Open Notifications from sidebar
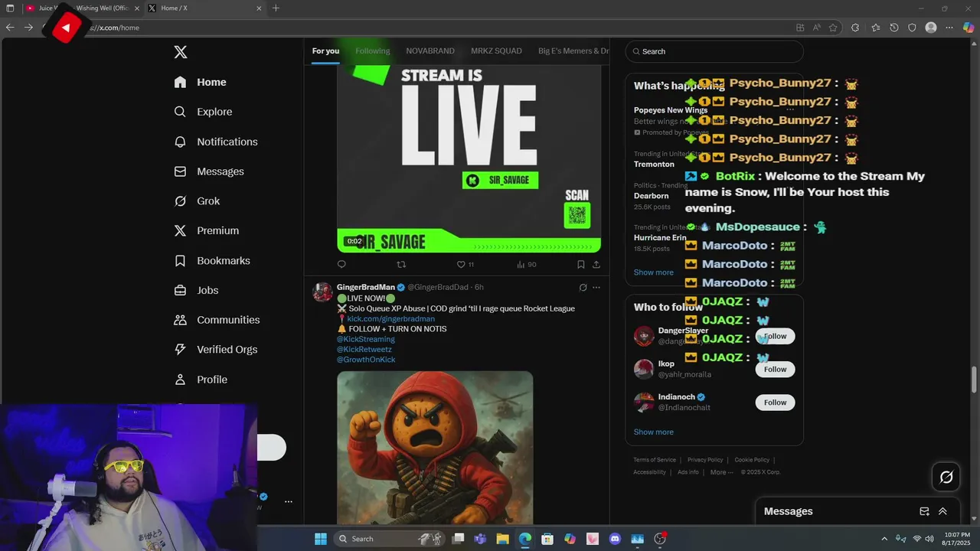Viewport: 980px width, 551px height. coord(217,142)
